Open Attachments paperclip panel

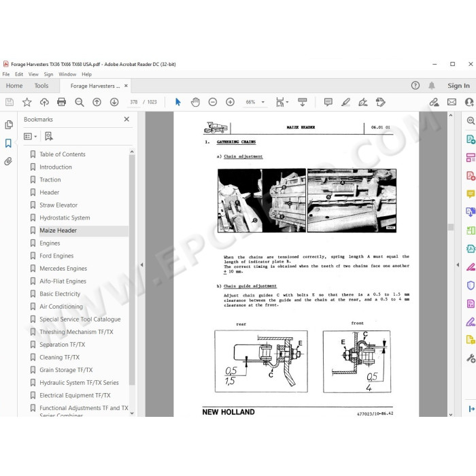(8, 161)
